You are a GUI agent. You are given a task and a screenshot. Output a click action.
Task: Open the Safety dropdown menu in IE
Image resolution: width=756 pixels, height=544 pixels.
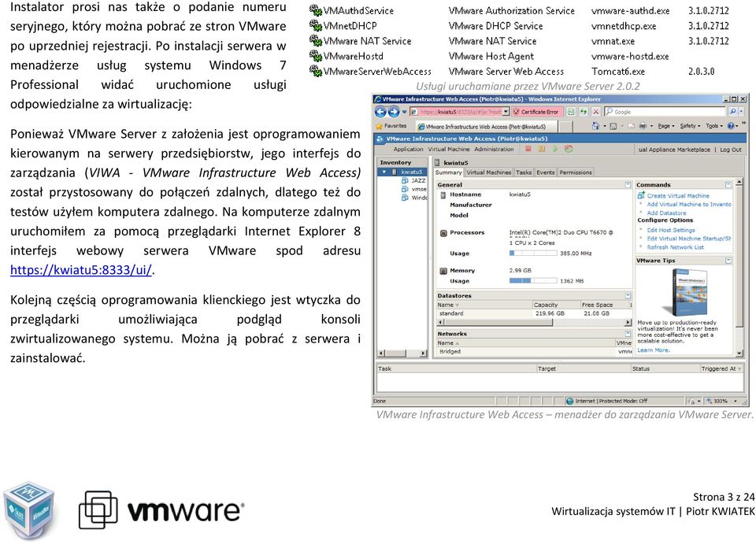pyautogui.click(x=690, y=126)
